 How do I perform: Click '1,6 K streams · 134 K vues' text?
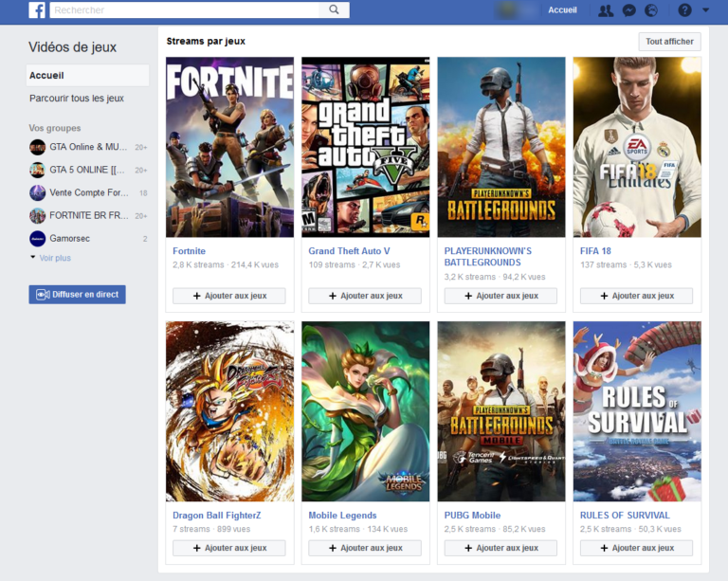pyautogui.click(x=358, y=529)
